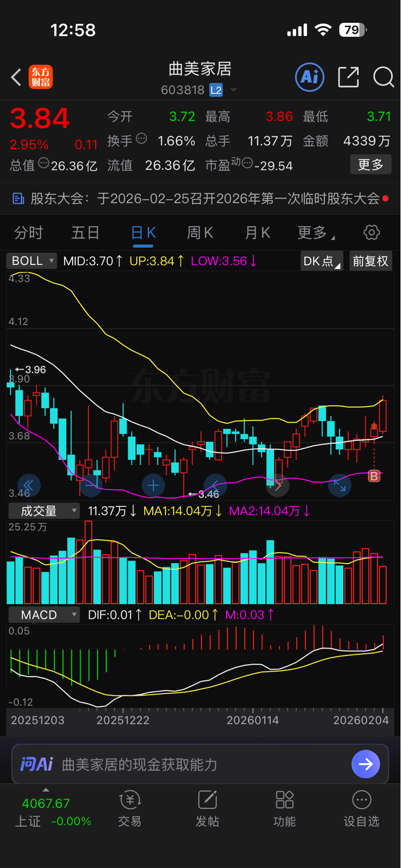Tap the announcement document icon

point(18,199)
